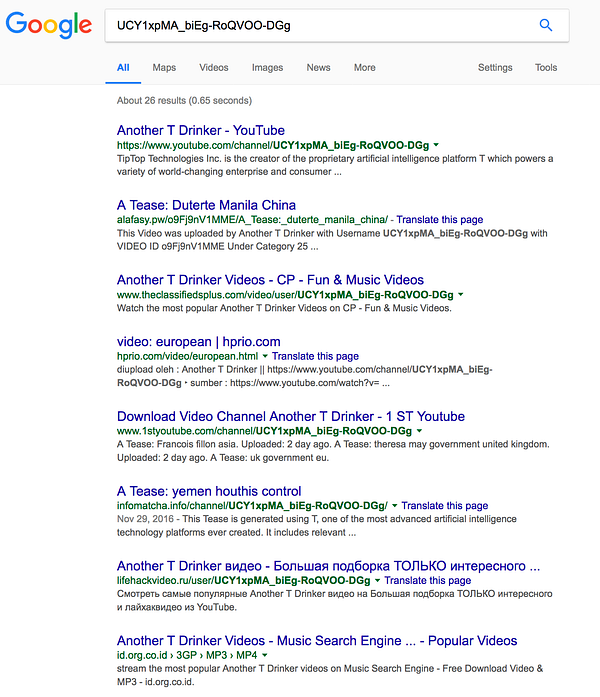600x697 pixels.
Task: Click the 'diupload oleh : Another T Drinker' snippet
Action: click(x=304, y=376)
